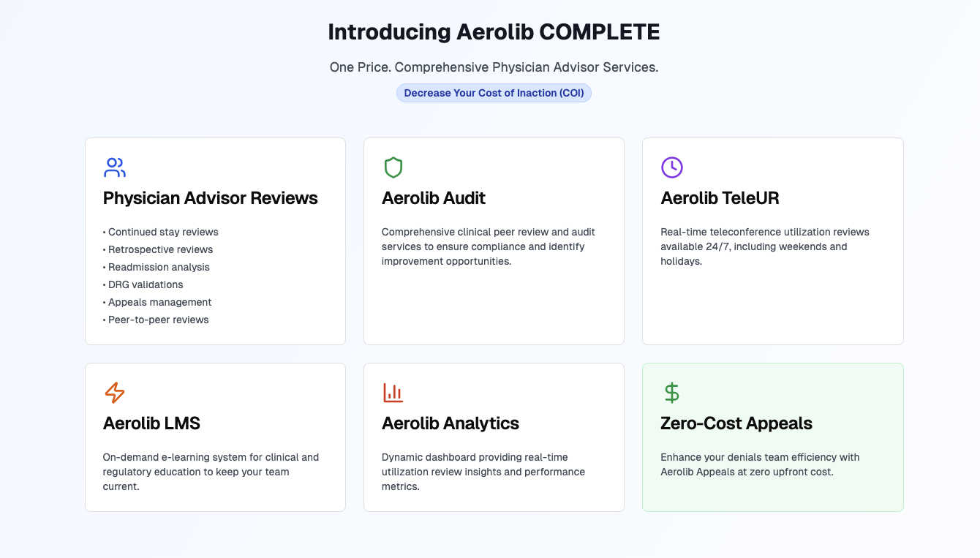Select the Introducing Aerolib COMPLETE heading
The image size is (980, 558).
(x=494, y=32)
